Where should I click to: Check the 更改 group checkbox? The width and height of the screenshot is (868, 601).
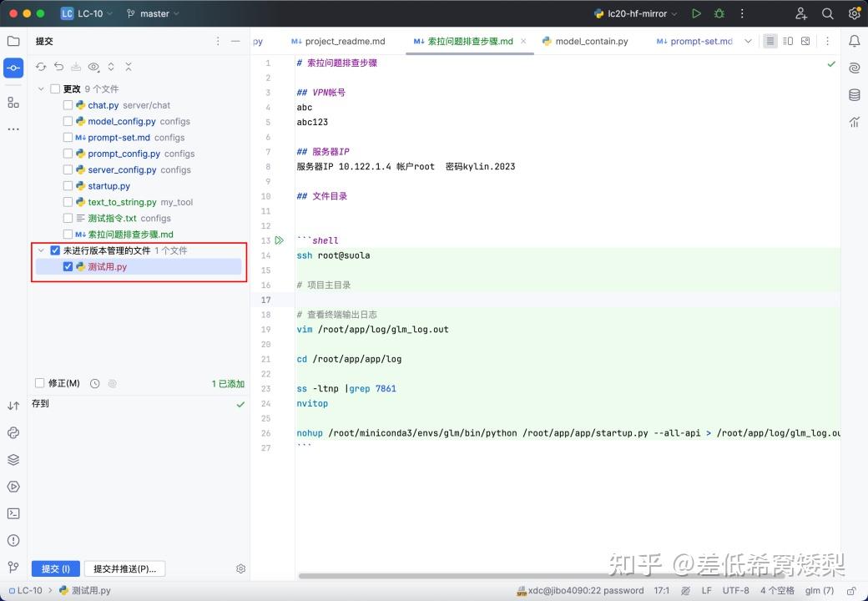click(x=55, y=88)
